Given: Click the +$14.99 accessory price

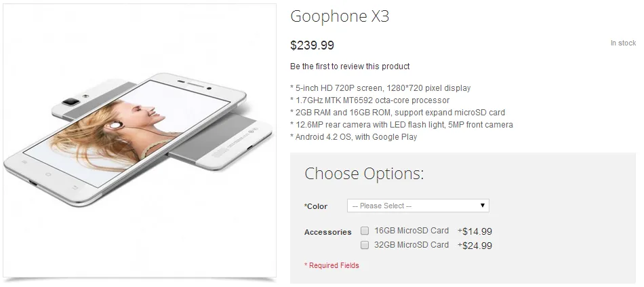Looking at the screenshot, I should [x=475, y=231].
